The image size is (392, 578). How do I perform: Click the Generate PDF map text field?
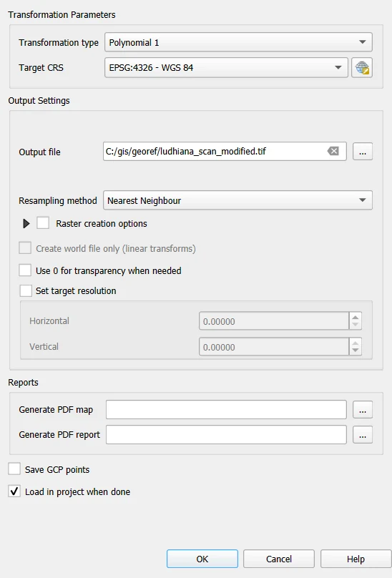coord(227,410)
